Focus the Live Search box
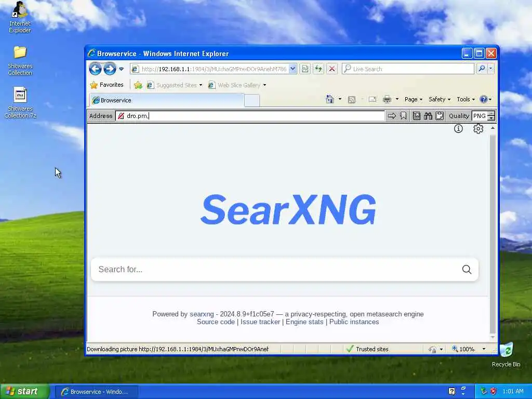 pyautogui.click(x=408, y=69)
